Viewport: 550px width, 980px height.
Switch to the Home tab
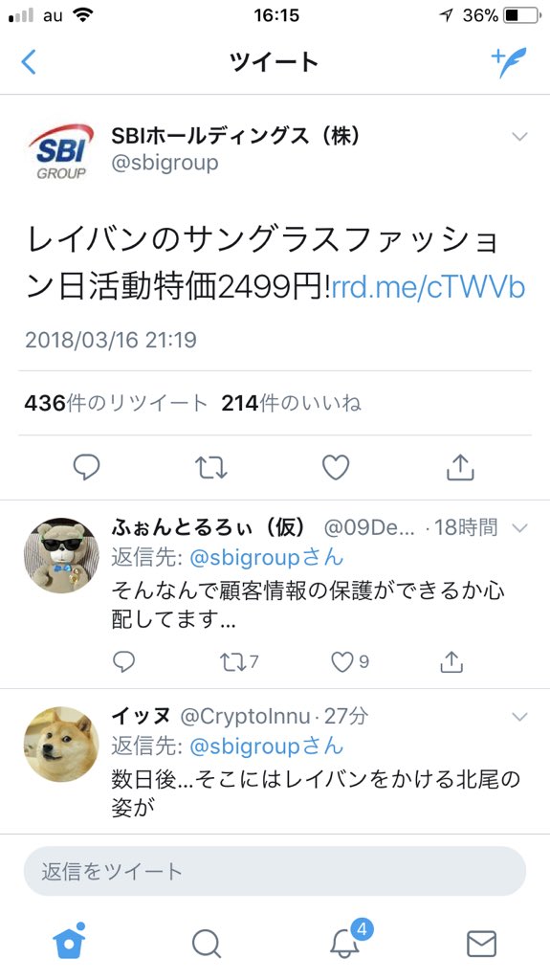coord(69,940)
